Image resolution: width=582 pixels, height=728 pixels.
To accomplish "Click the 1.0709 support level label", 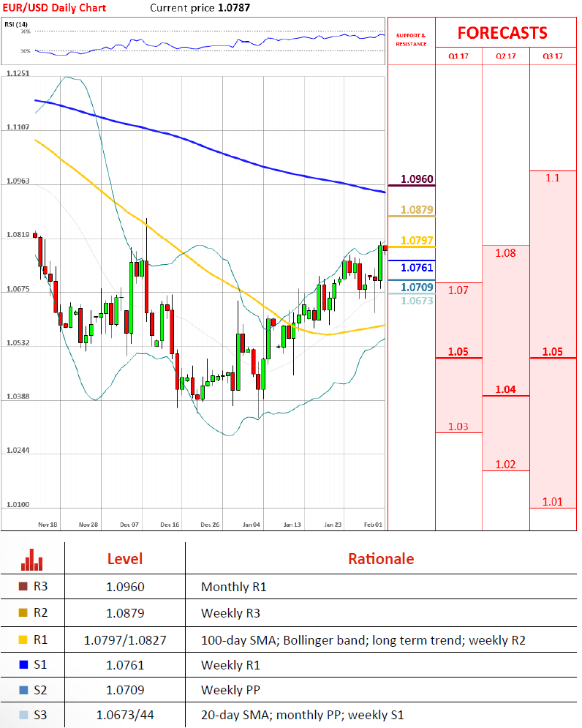I will click(x=417, y=288).
